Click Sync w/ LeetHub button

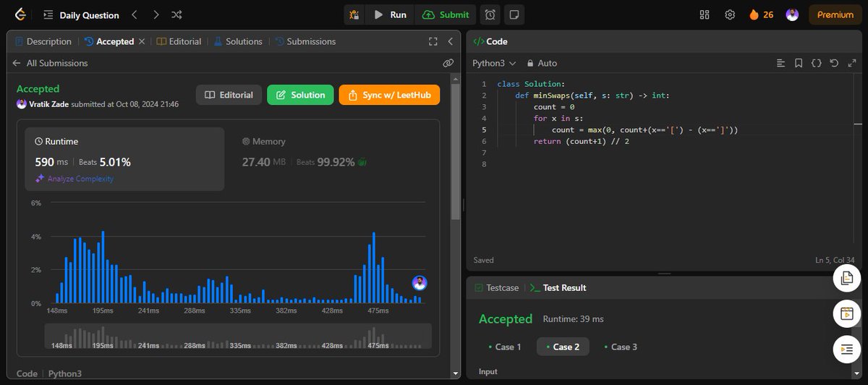(389, 95)
